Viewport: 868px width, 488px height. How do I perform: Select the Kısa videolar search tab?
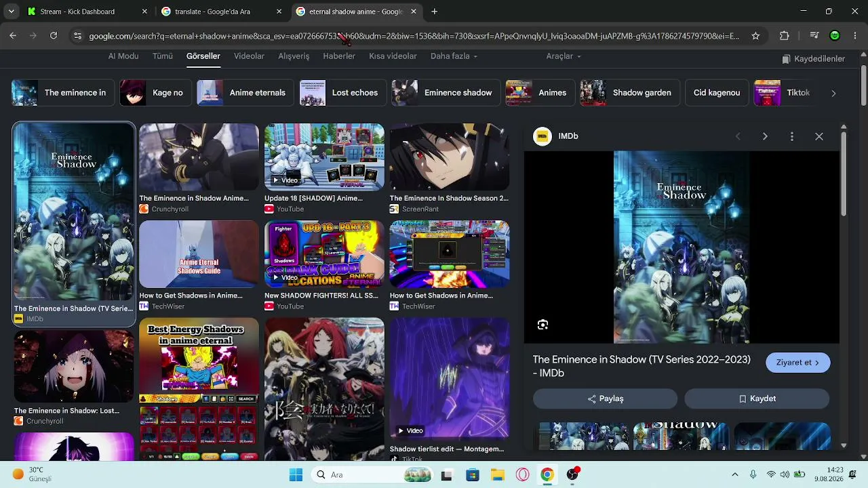pos(393,56)
